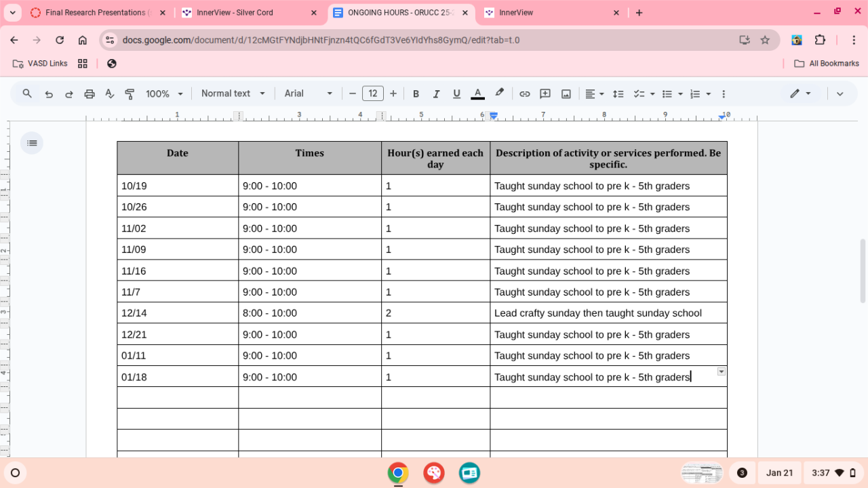
Task: Click the Add comment icon
Action: pos(545,94)
